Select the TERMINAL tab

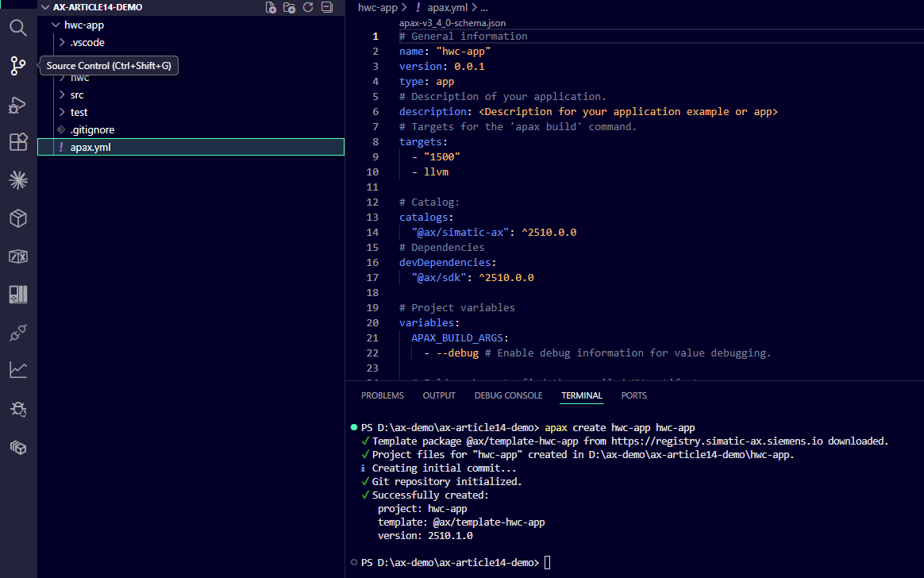pos(582,395)
